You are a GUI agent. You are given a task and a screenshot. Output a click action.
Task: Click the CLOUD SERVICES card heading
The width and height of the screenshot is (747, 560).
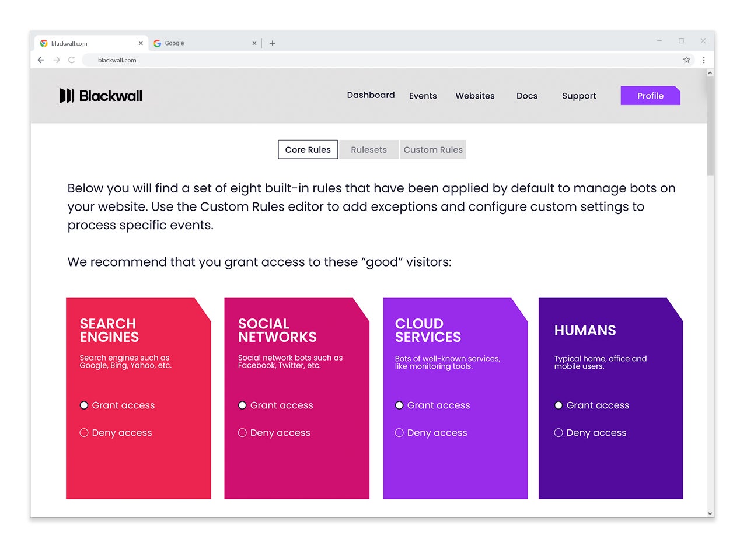[x=428, y=330]
